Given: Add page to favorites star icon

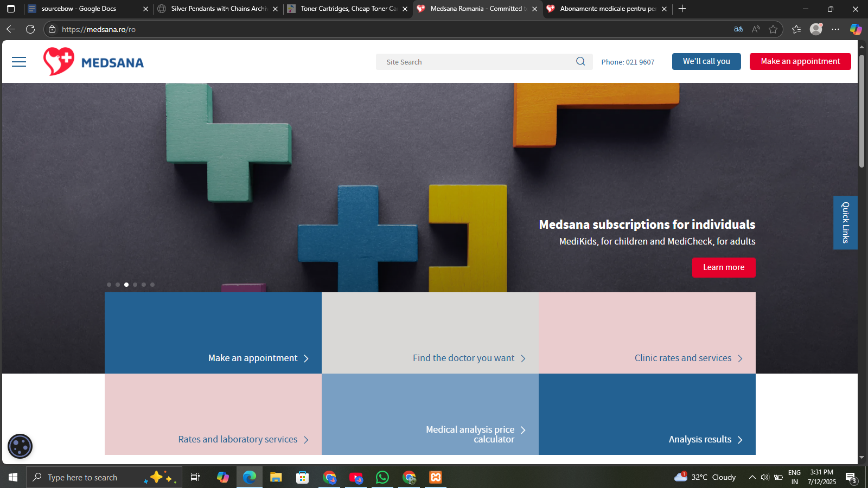Looking at the screenshot, I should point(773,29).
